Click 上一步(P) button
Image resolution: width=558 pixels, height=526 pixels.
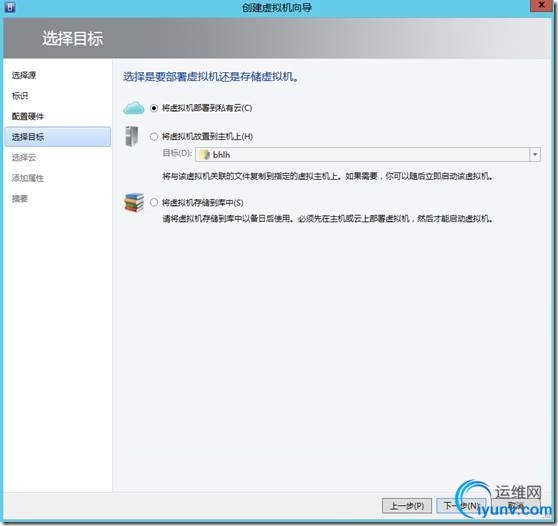(407, 505)
